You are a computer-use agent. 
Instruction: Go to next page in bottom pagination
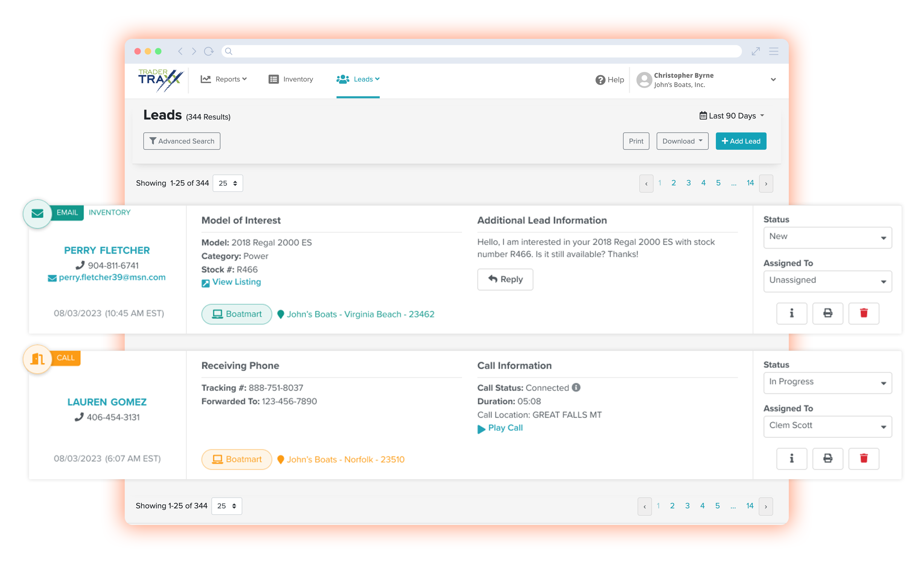pos(765,506)
